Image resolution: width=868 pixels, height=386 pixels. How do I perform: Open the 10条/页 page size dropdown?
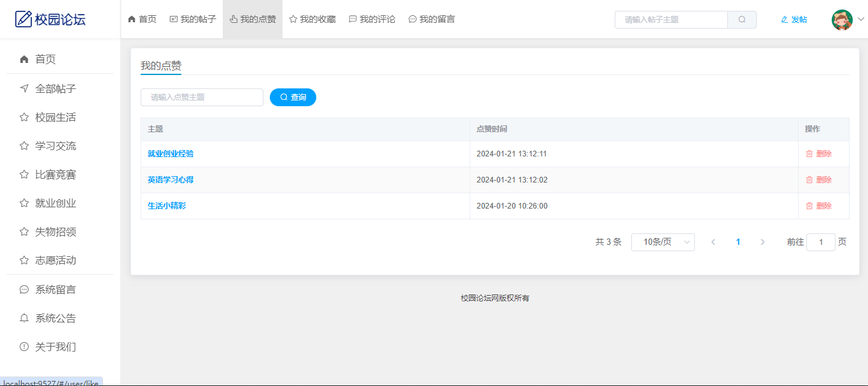(x=662, y=242)
